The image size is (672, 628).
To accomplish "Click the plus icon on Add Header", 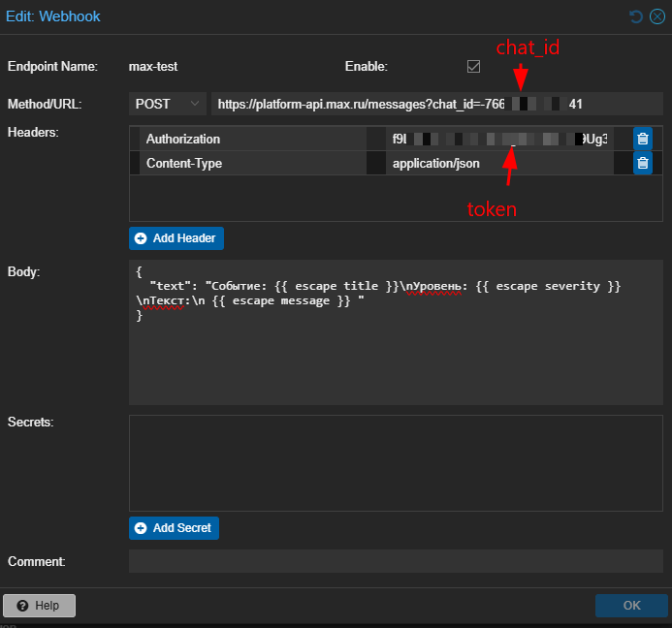I will pos(141,238).
